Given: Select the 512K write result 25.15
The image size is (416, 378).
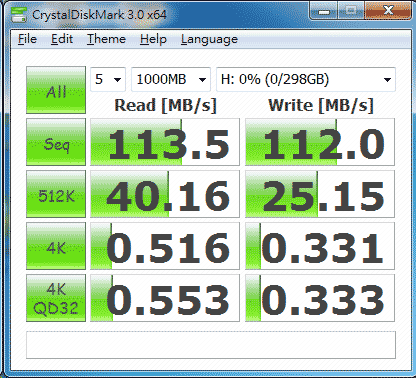Looking at the screenshot, I should 320,194.
